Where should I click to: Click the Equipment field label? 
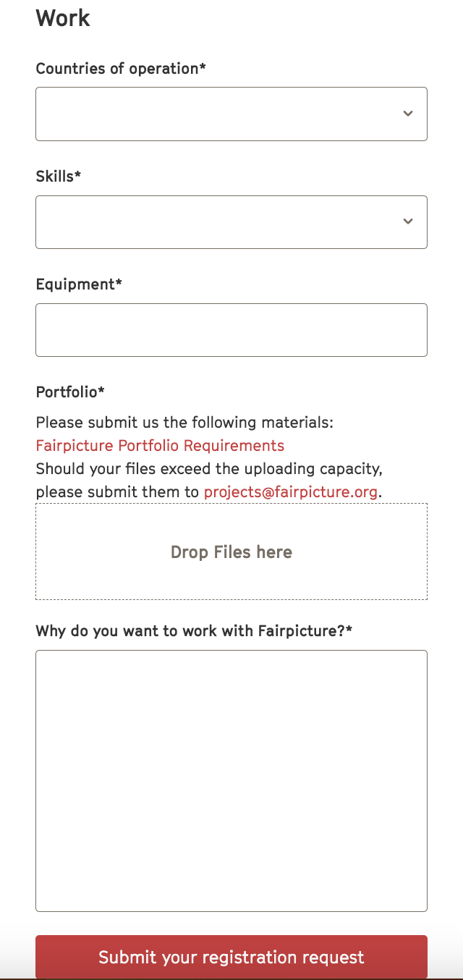point(79,284)
